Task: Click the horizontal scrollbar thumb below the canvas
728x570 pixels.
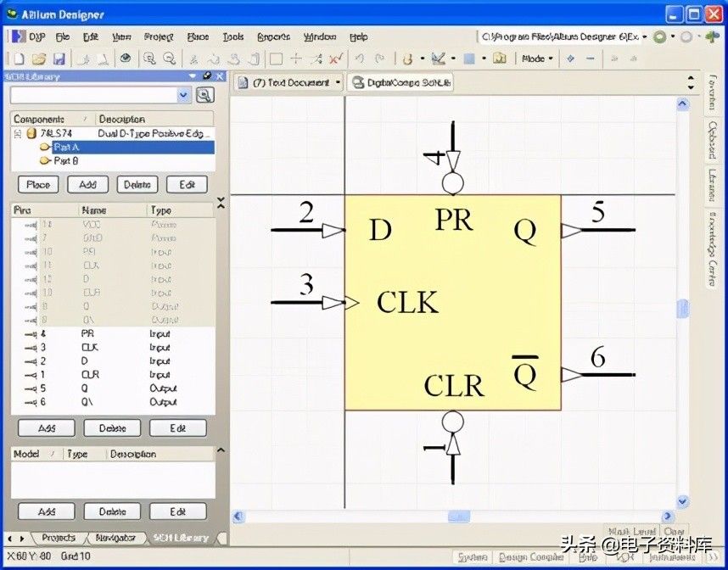Action: click(x=458, y=516)
